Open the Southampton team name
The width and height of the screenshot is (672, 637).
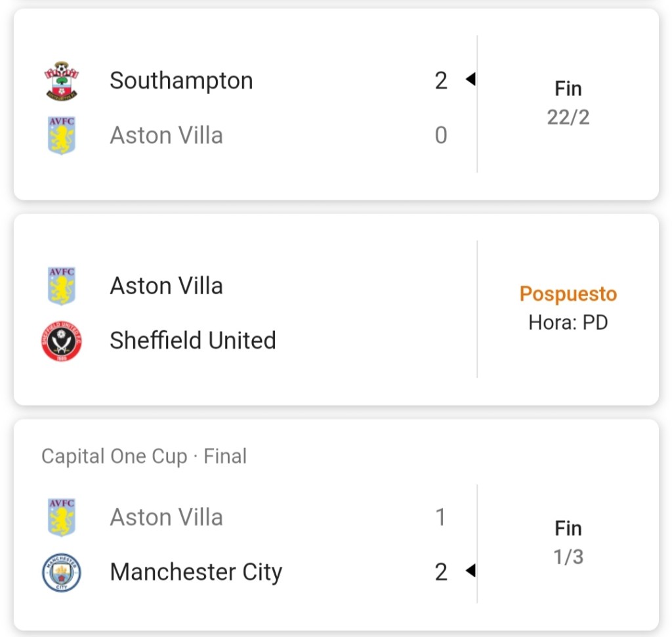(181, 81)
